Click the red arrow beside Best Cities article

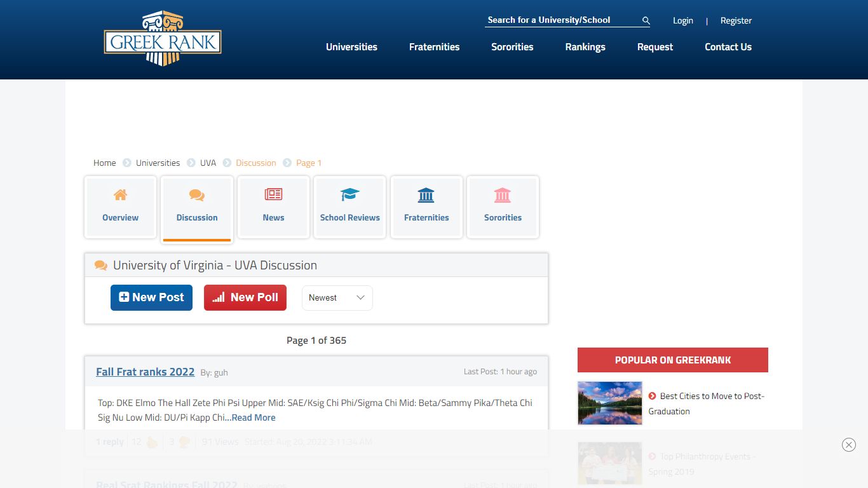tap(652, 396)
